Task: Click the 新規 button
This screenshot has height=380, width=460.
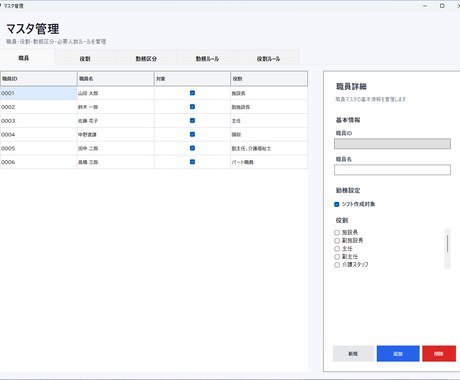Action: coord(353,354)
